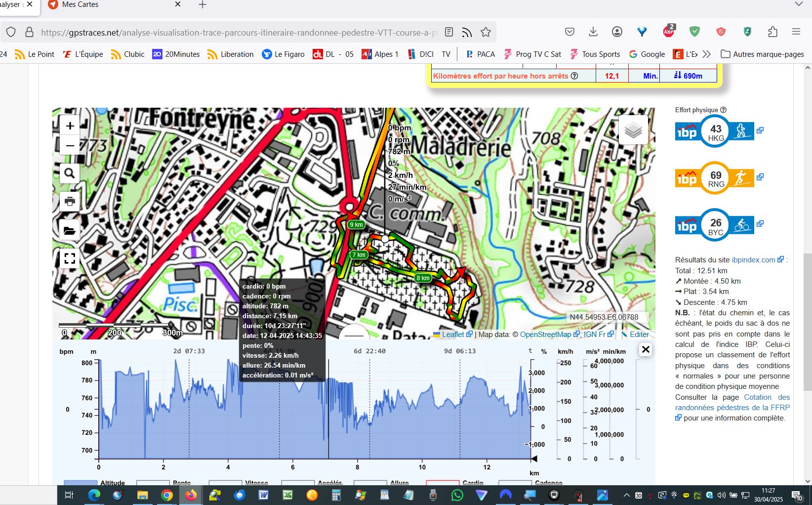Open a trace file using the folder icon
812x505 pixels.
coord(70,230)
